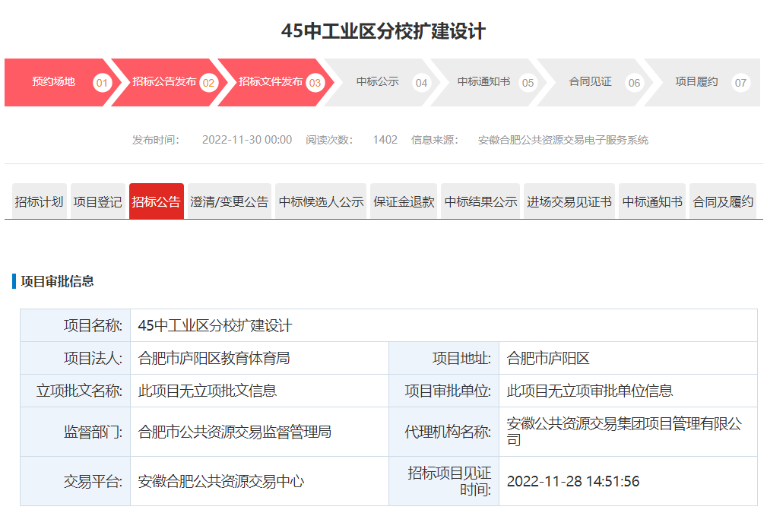Open the 保证金退款 tab

(404, 201)
